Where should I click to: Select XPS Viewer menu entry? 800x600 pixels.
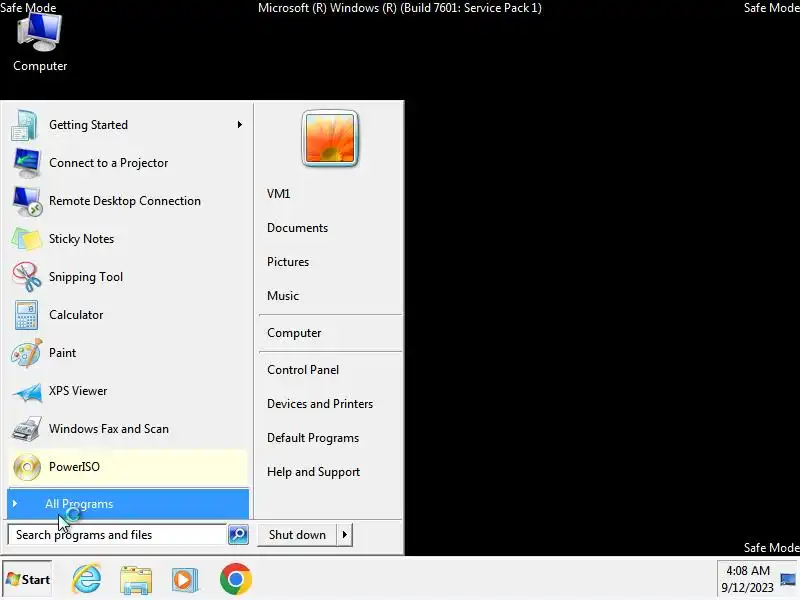(x=127, y=391)
